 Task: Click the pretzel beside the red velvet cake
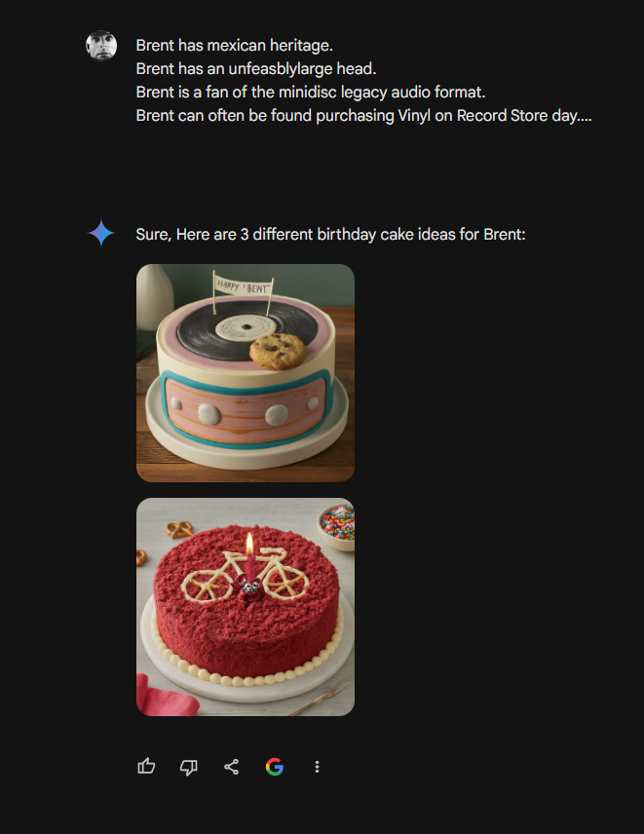(179, 529)
